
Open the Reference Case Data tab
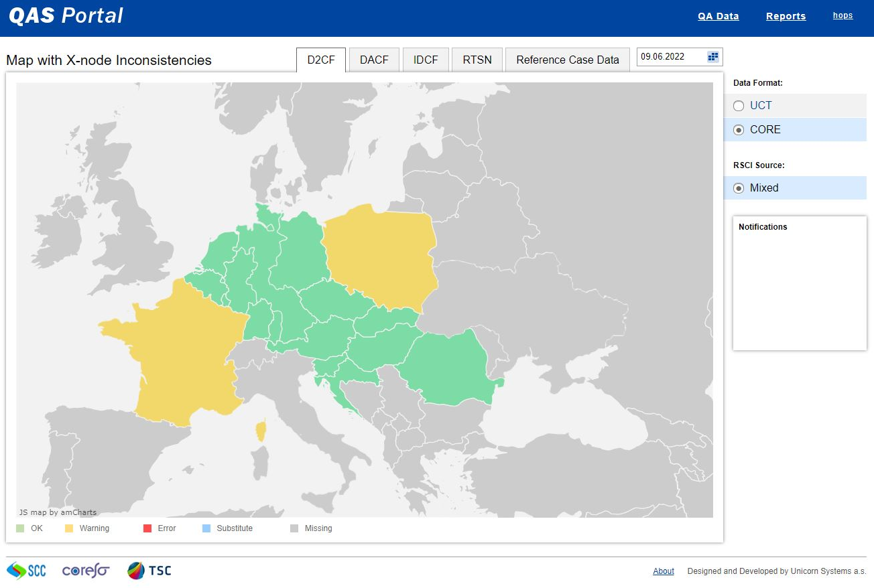567,60
